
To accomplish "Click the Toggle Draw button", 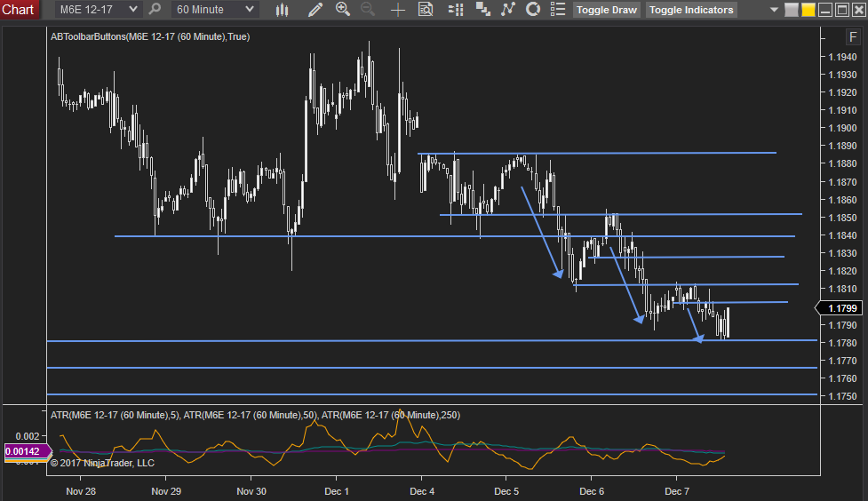I will pyautogui.click(x=606, y=10).
